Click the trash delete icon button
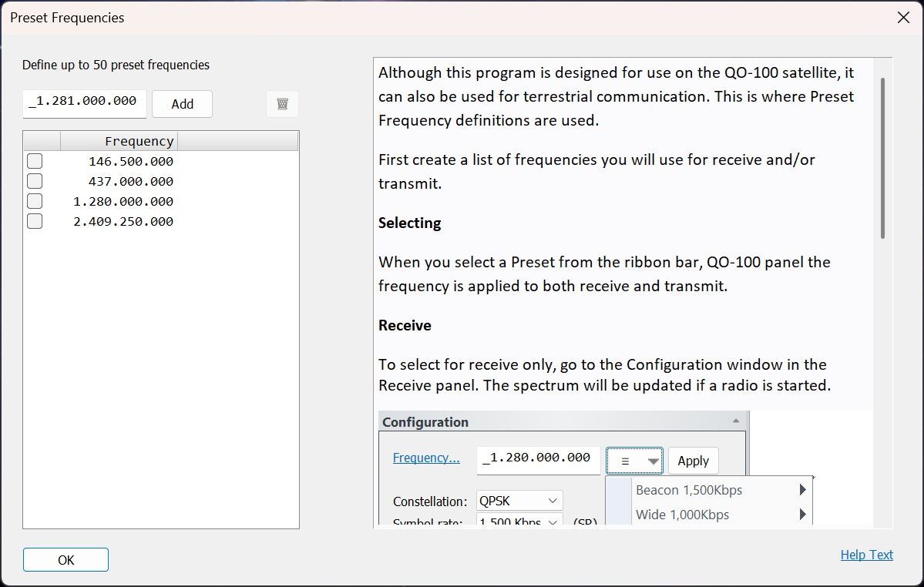The height and width of the screenshot is (587, 924). click(x=282, y=104)
